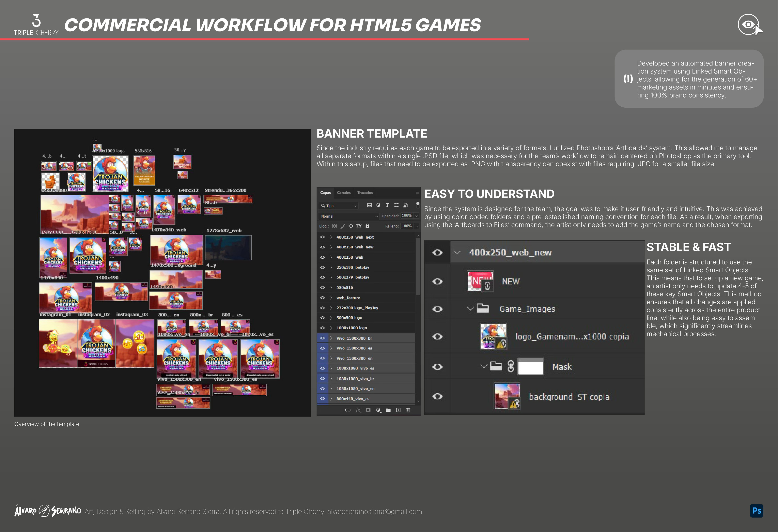Open the Tipo filter type dropdown
The image size is (778, 532).
coord(338,206)
